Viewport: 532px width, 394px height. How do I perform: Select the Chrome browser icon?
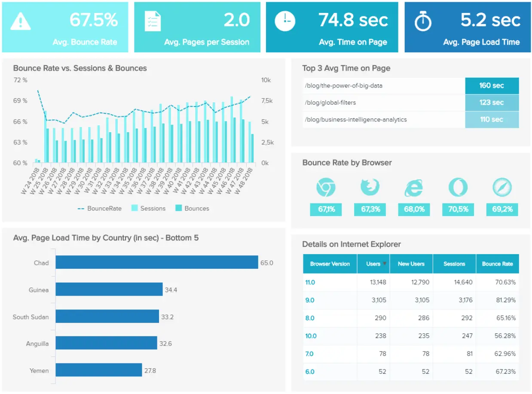pyautogui.click(x=326, y=187)
